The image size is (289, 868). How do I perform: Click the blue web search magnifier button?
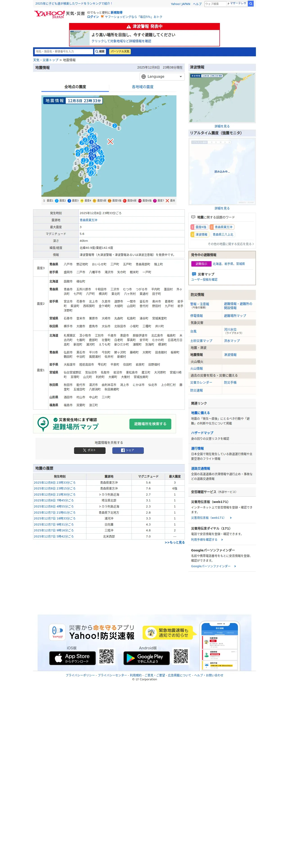(x=251, y=4)
